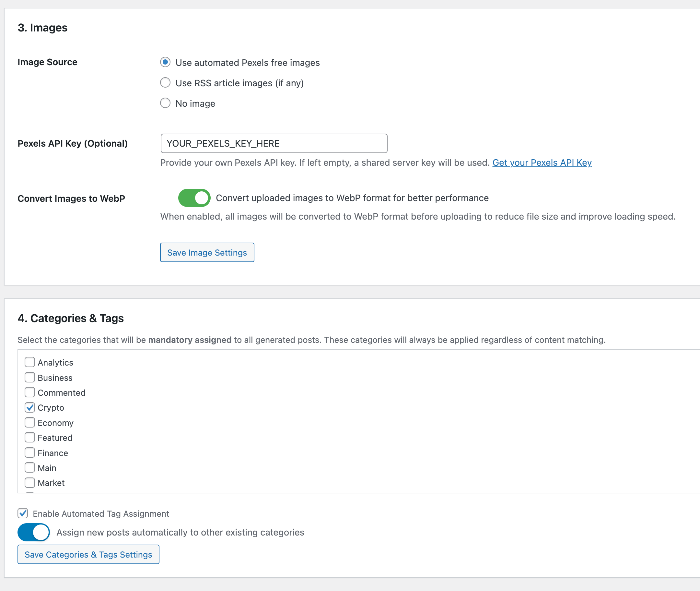Select the 'Use RSS article images' option

point(165,82)
